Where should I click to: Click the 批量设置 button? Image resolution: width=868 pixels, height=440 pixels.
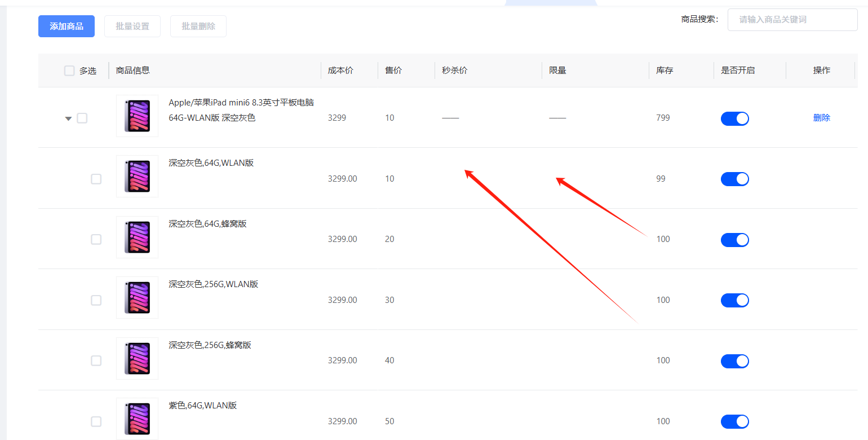132,26
